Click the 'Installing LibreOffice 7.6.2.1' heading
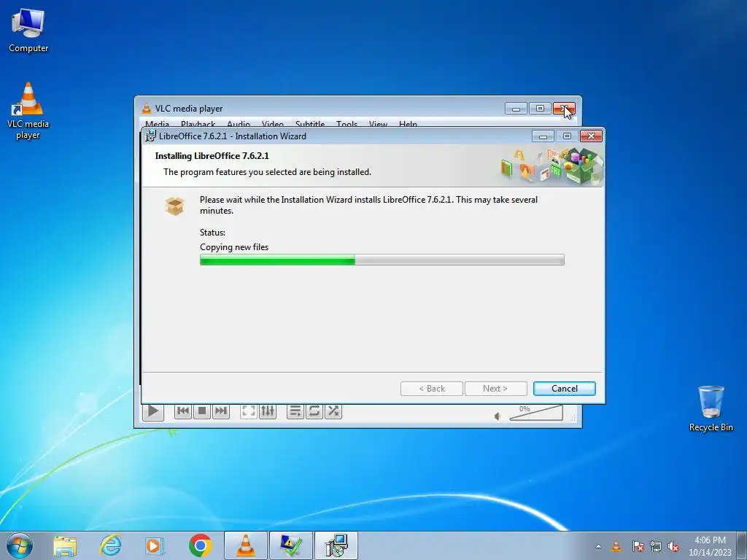The image size is (747, 560). [212, 156]
